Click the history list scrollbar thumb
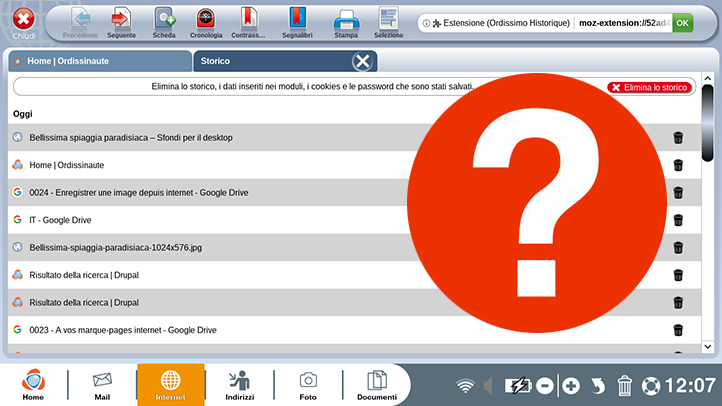Image resolution: width=722 pixels, height=406 pixels. pos(708,123)
